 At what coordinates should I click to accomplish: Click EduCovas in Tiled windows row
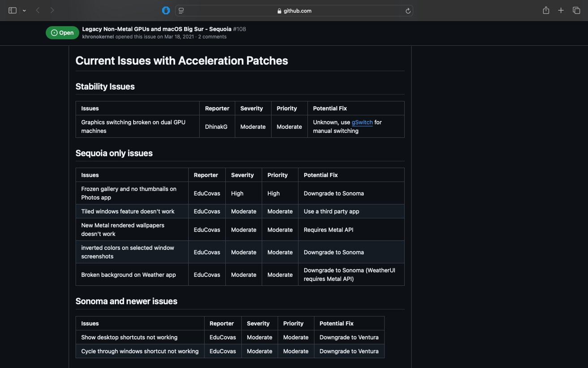[207, 211]
